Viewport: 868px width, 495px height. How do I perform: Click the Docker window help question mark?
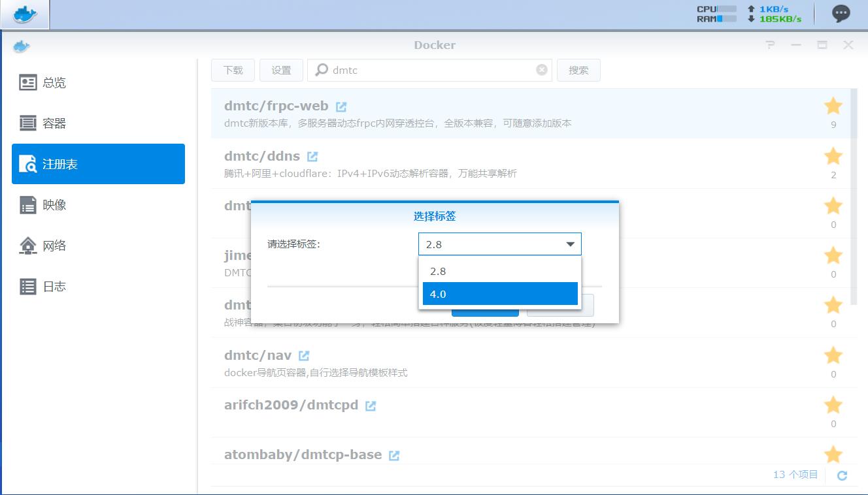click(771, 45)
